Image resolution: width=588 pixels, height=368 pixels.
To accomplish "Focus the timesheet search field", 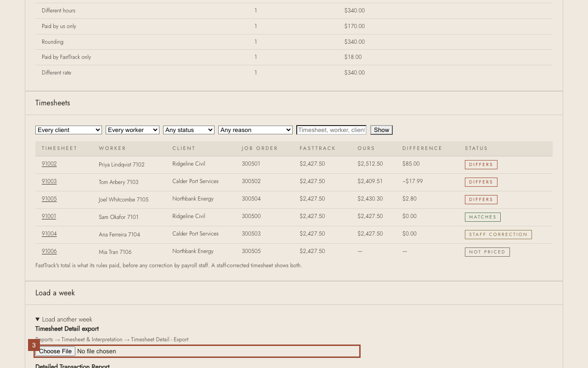I will tap(332, 130).
